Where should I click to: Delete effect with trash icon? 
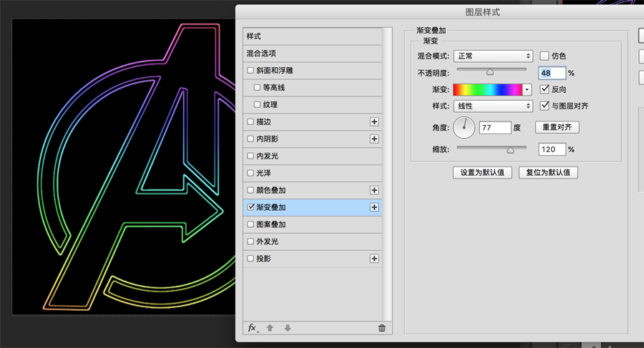pos(382,328)
